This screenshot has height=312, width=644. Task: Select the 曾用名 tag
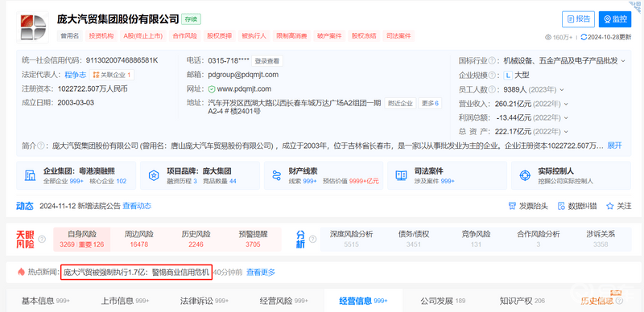69,36
